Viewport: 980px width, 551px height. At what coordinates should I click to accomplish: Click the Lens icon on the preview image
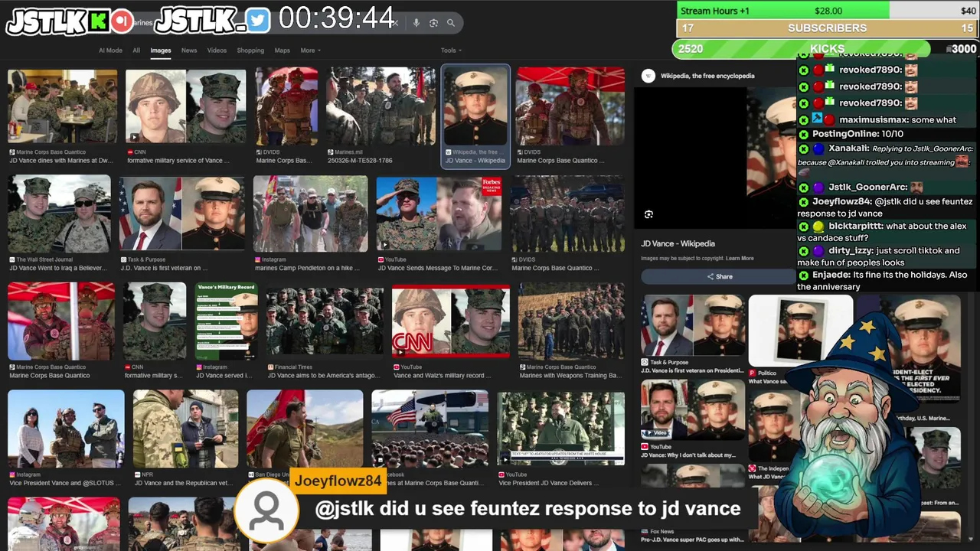pyautogui.click(x=648, y=215)
